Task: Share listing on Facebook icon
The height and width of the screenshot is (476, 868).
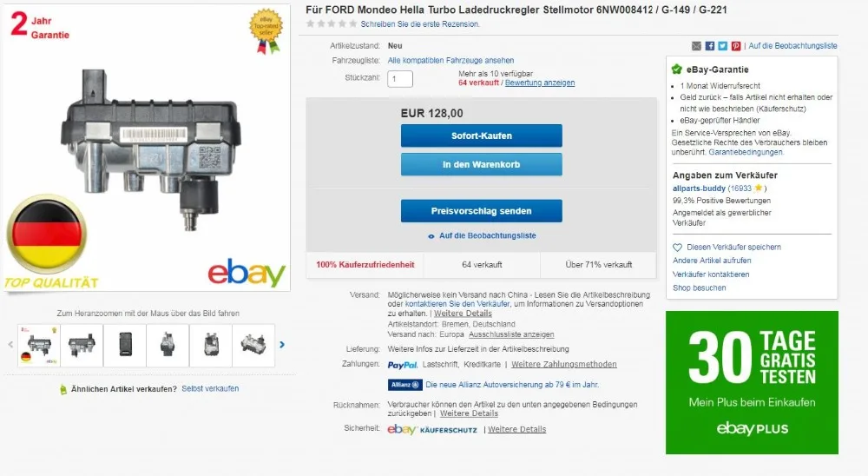Action: point(710,46)
